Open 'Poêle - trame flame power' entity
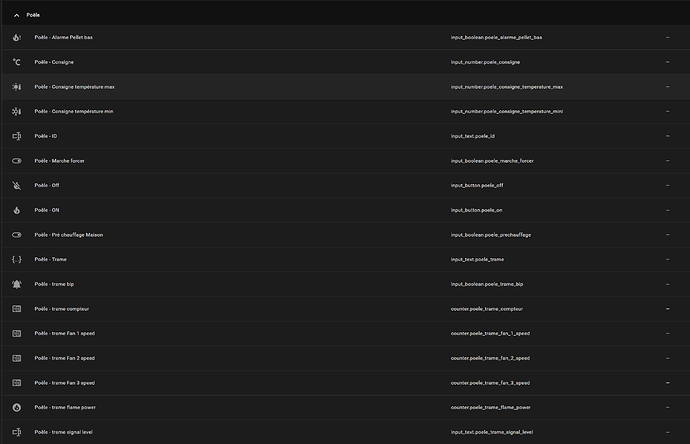690x444 pixels. click(65, 407)
